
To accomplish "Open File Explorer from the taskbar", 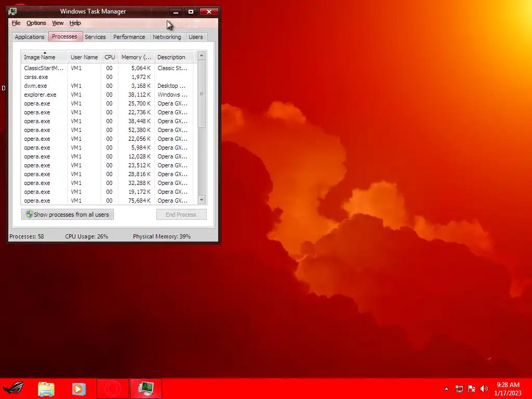I will (x=46, y=389).
